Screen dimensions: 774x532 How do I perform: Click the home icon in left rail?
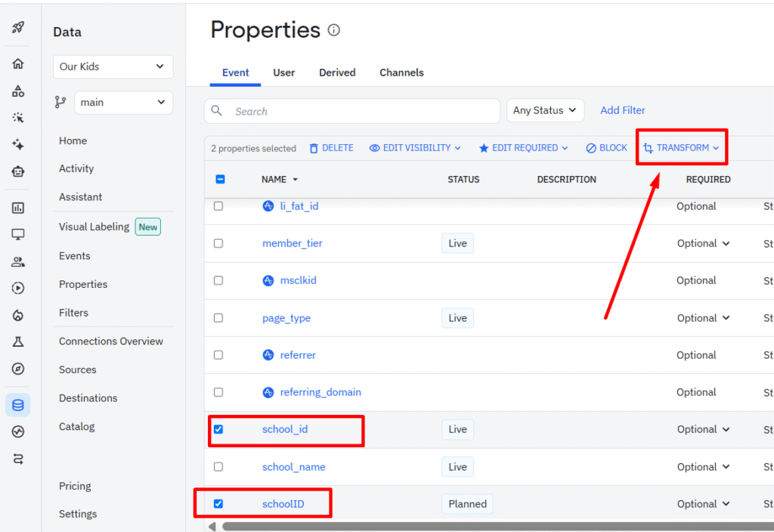point(18,64)
